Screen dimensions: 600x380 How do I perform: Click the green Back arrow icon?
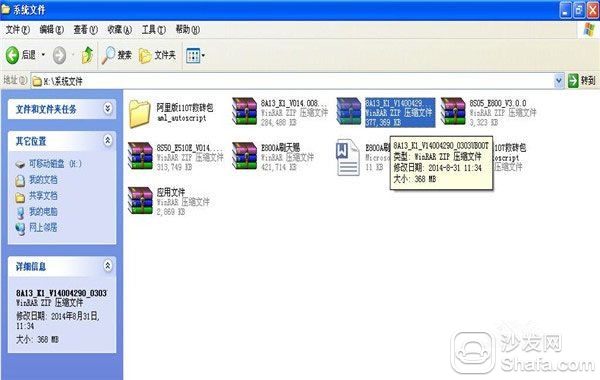12,56
